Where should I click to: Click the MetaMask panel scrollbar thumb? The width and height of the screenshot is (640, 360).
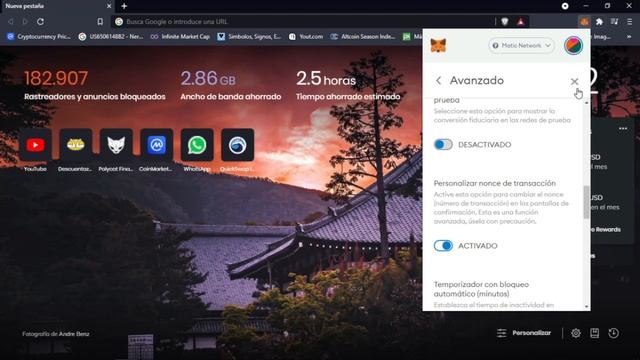(x=587, y=202)
